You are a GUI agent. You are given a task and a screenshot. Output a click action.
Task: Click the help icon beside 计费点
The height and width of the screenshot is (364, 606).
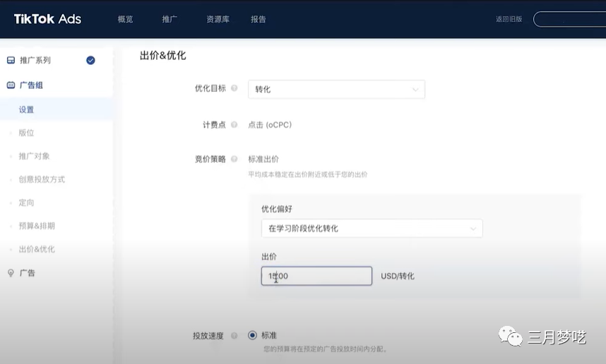point(234,125)
